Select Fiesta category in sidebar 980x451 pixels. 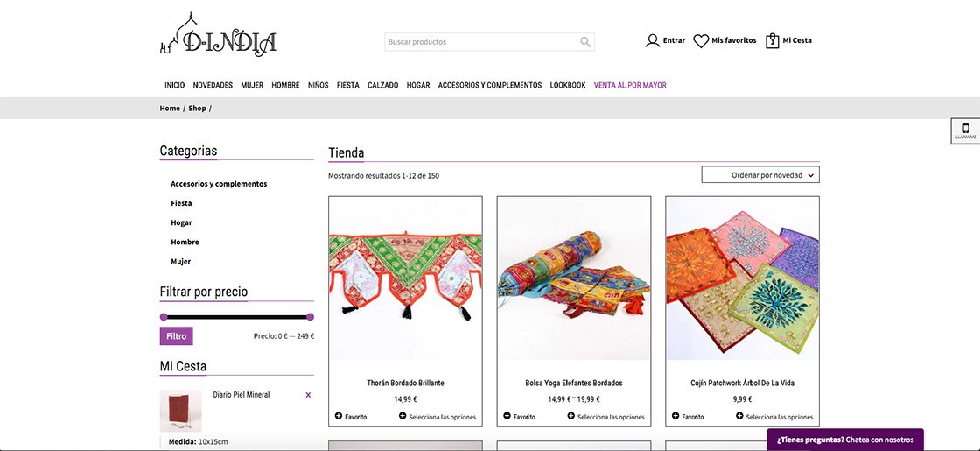(181, 203)
